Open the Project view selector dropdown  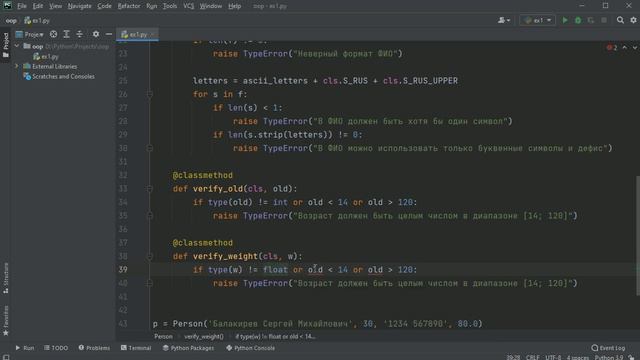(x=29, y=34)
